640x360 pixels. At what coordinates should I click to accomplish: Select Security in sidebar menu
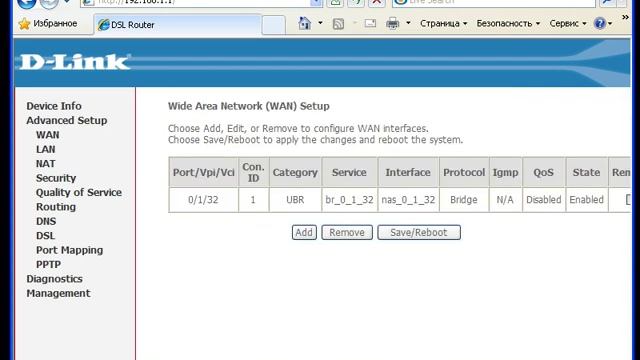(x=56, y=178)
